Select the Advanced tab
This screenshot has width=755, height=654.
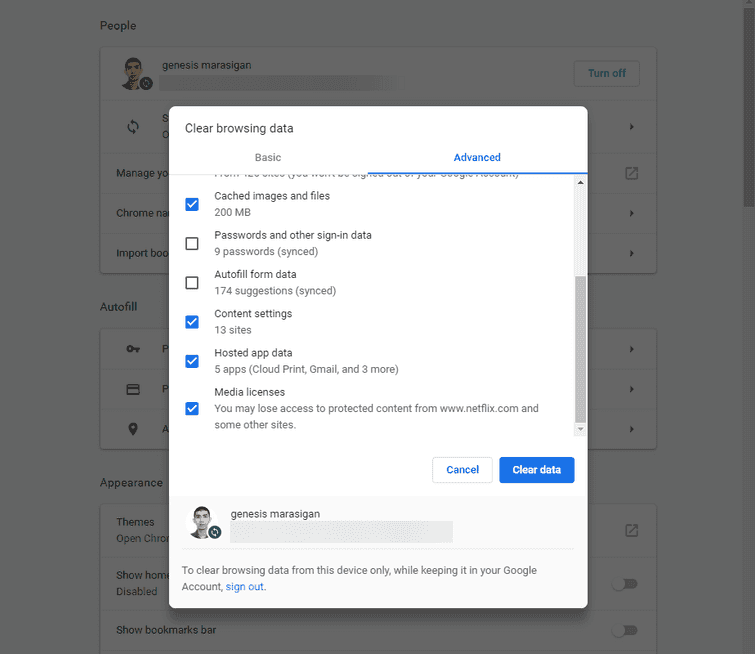[477, 157]
